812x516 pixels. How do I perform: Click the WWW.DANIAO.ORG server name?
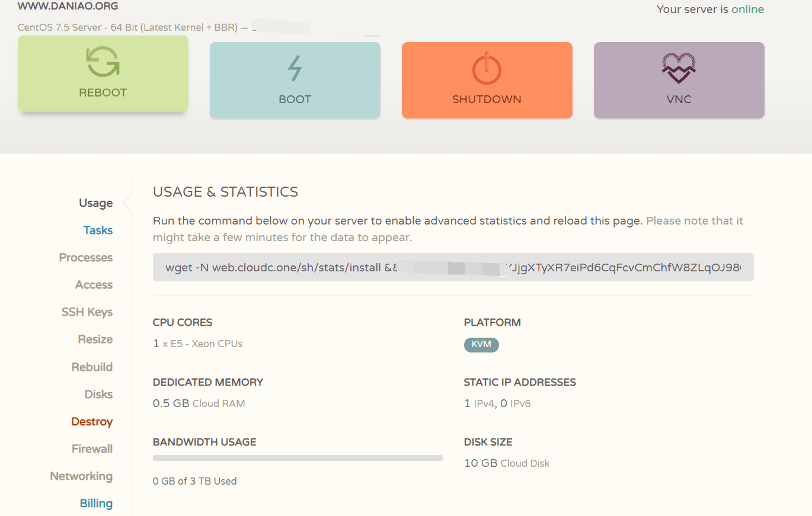tap(68, 7)
